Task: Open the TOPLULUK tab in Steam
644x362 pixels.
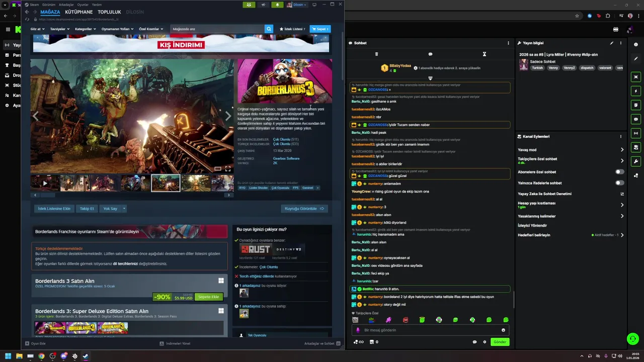Action: 109,12
